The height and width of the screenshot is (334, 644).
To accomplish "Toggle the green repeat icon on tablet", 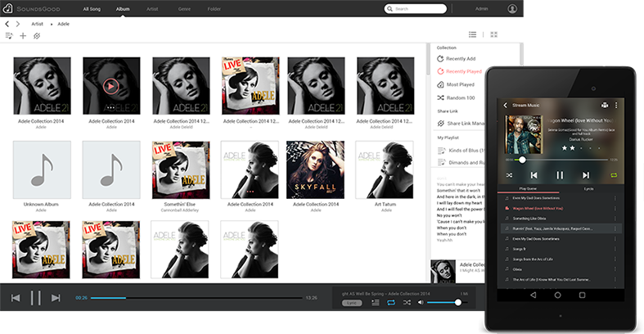I will [x=614, y=175].
